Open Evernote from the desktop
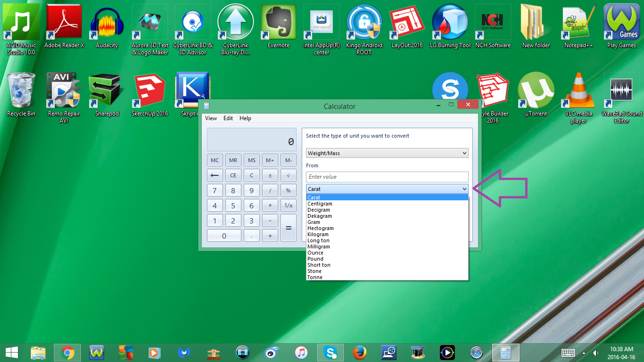The height and width of the screenshot is (362, 644). pyautogui.click(x=278, y=22)
